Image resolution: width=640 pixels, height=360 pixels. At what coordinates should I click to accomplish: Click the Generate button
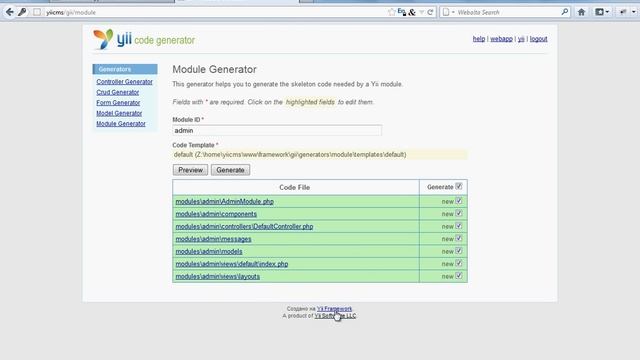pyautogui.click(x=230, y=170)
